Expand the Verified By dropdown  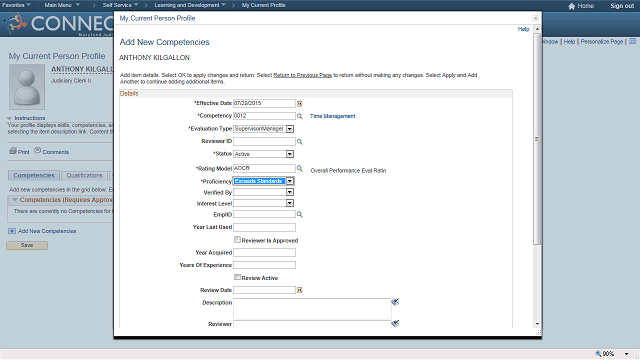click(x=289, y=192)
